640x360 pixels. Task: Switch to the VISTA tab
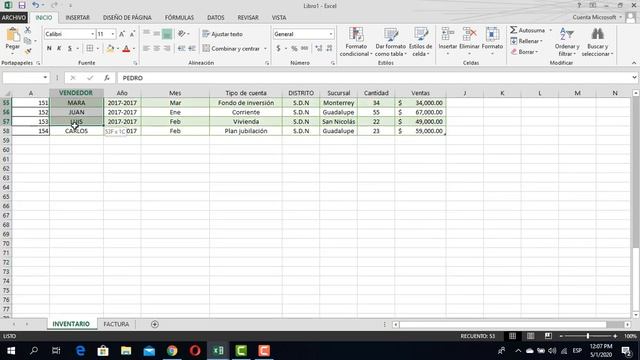point(279,18)
